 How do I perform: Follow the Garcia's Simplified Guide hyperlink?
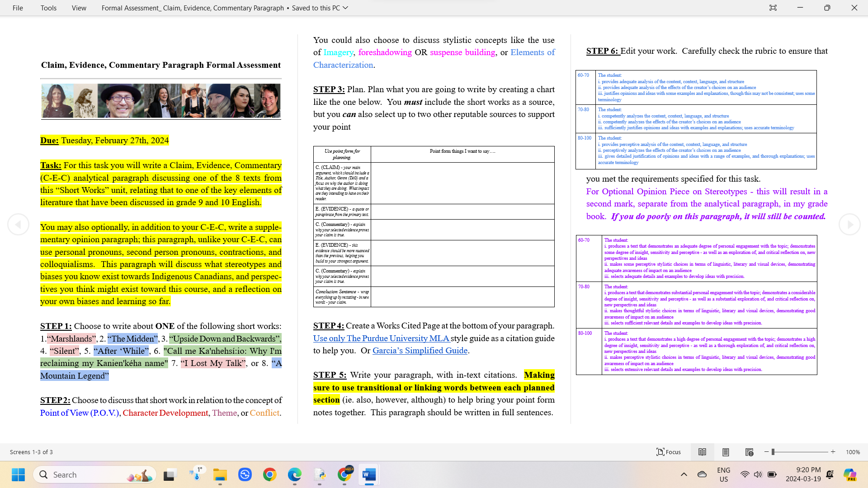[x=420, y=351]
